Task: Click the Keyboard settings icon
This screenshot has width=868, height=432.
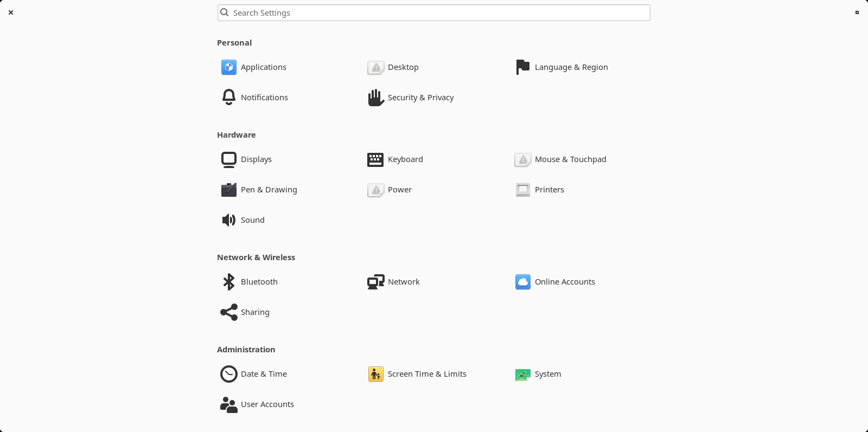Action: (x=375, y=159)
